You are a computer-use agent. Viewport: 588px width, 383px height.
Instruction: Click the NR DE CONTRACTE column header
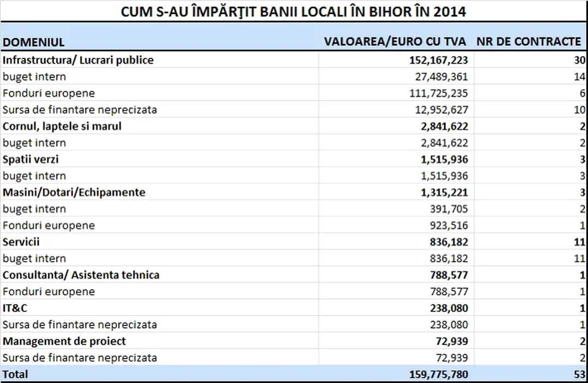click(x=528, y=42)
